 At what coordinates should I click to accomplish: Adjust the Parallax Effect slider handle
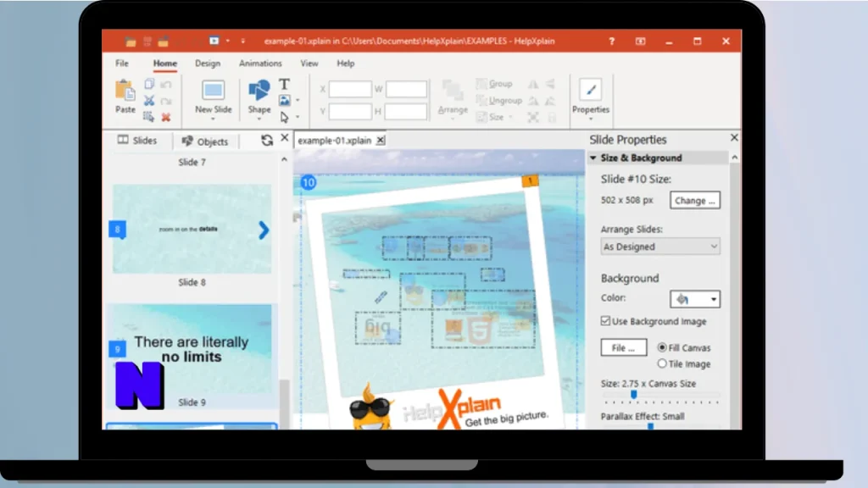650,426
